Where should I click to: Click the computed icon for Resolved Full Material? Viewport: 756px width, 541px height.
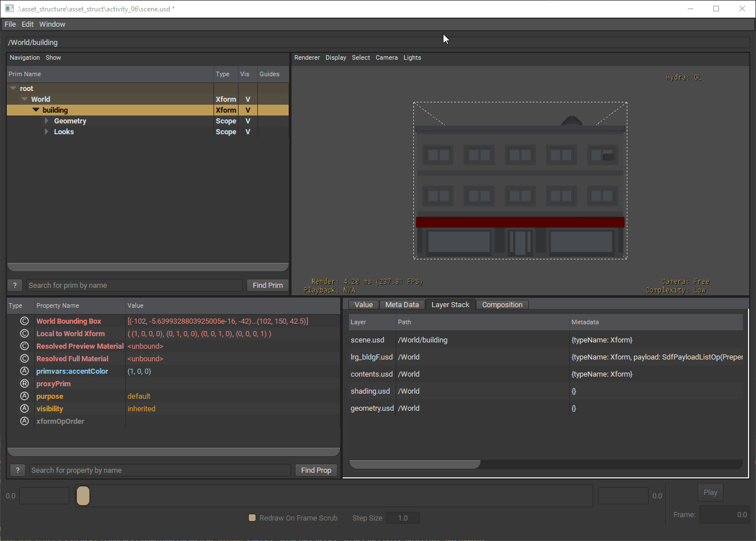point(24,358)
